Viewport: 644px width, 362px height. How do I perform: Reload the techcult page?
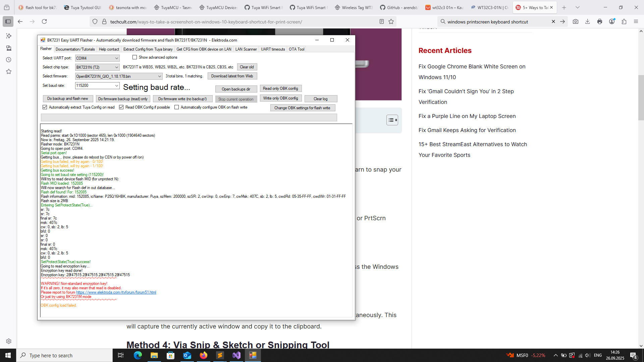pyautogui.click(x=44, y=21)
